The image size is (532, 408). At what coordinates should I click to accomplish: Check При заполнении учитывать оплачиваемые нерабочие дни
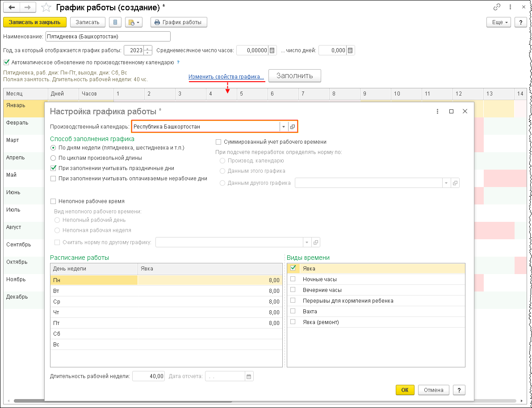pos(53,179)
